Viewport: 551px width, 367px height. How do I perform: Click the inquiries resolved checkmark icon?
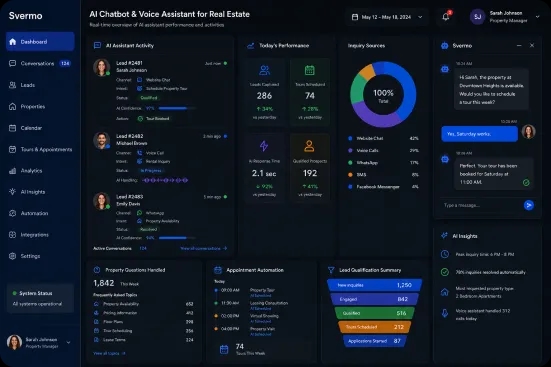(445, 272)
